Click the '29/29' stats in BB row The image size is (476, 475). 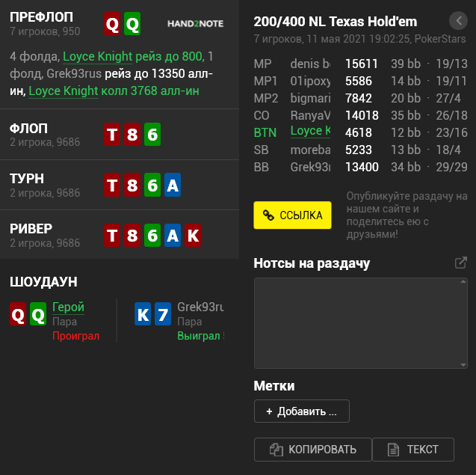[x=451, y=167]
